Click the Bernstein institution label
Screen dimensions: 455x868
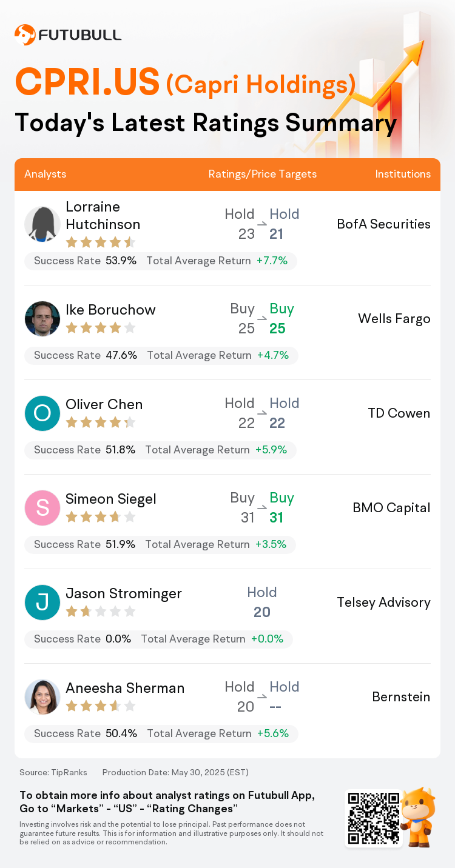pyautogui.click(x=401, y=697)
